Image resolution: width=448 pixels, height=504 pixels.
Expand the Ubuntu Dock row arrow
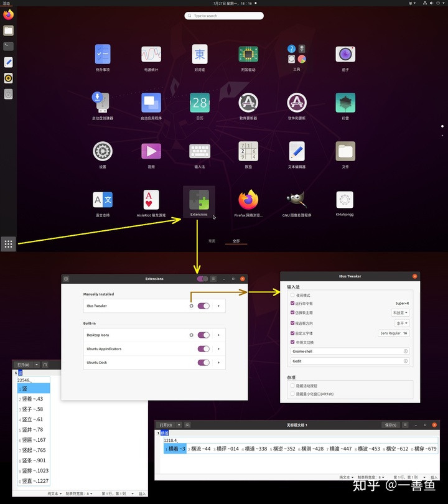(219, 363)
